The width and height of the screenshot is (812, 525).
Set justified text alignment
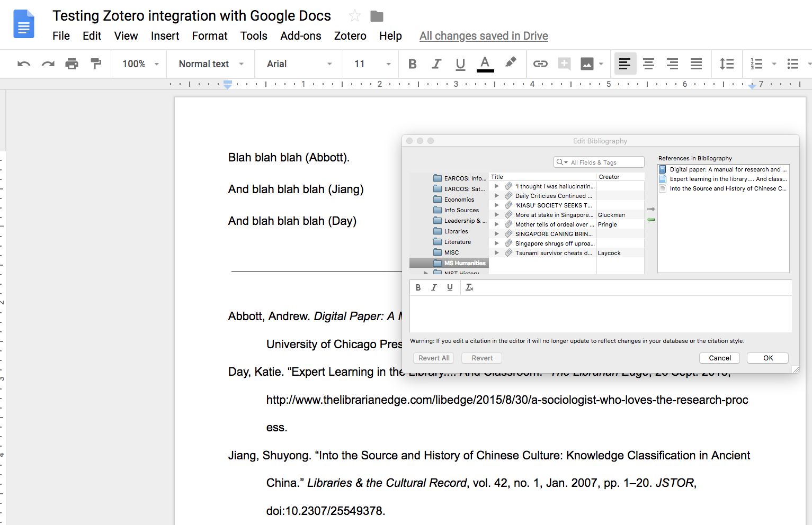coord(696,64)
